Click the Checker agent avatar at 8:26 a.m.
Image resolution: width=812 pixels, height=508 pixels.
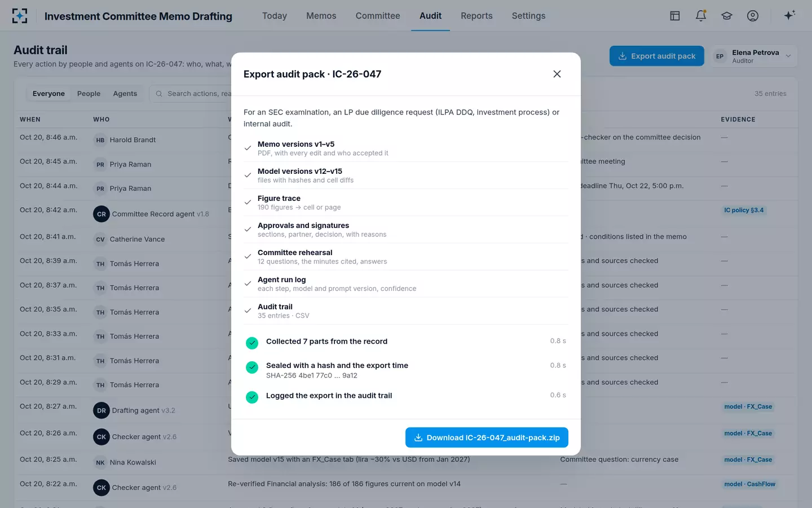point(101,437)
